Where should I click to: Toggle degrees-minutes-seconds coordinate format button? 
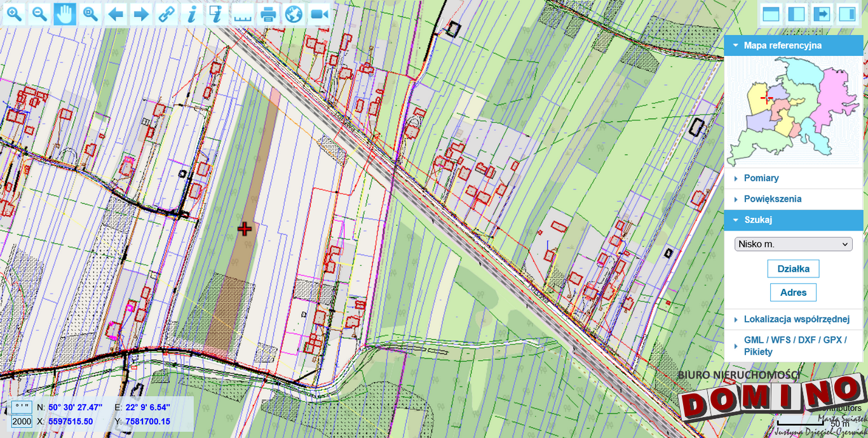[x=22, y=407]
